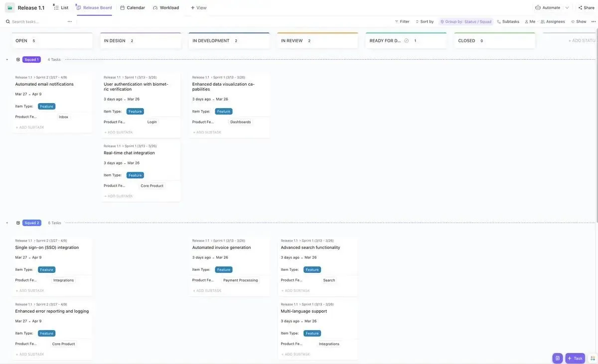The height and width of the screenshot is (364, 598).
Task: Click the OPEN status column header
Action: [52, 41]
